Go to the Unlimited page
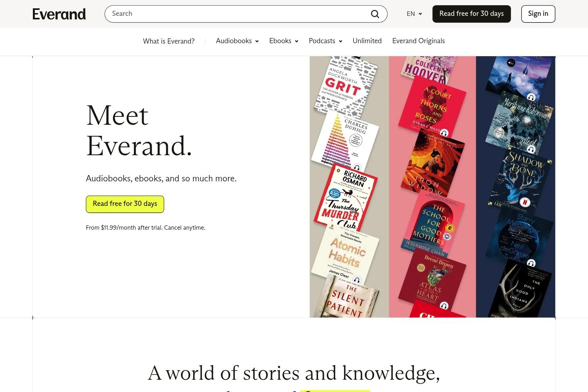 (x=367, y=41)
